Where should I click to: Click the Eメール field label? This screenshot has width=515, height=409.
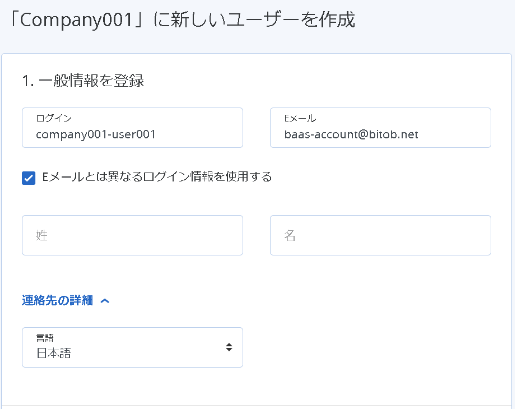300,118
